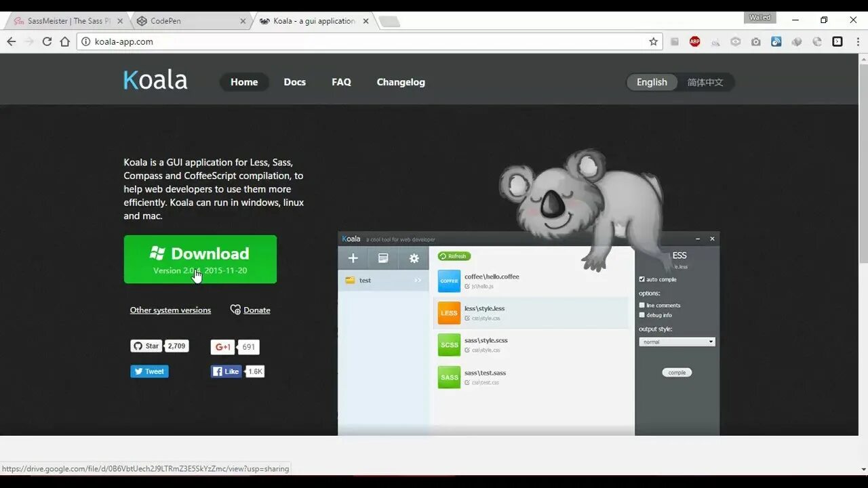Click the page scrollbar down arrow

pos(863,469)
